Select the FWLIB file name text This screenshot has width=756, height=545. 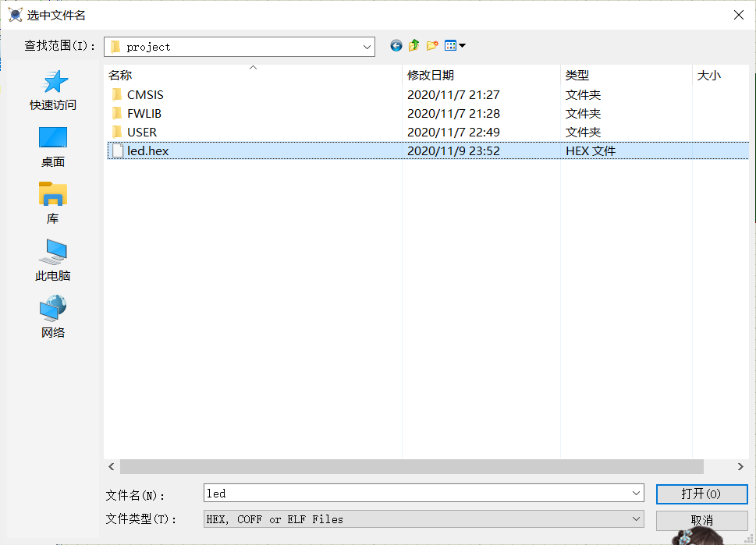coord(144,114)
